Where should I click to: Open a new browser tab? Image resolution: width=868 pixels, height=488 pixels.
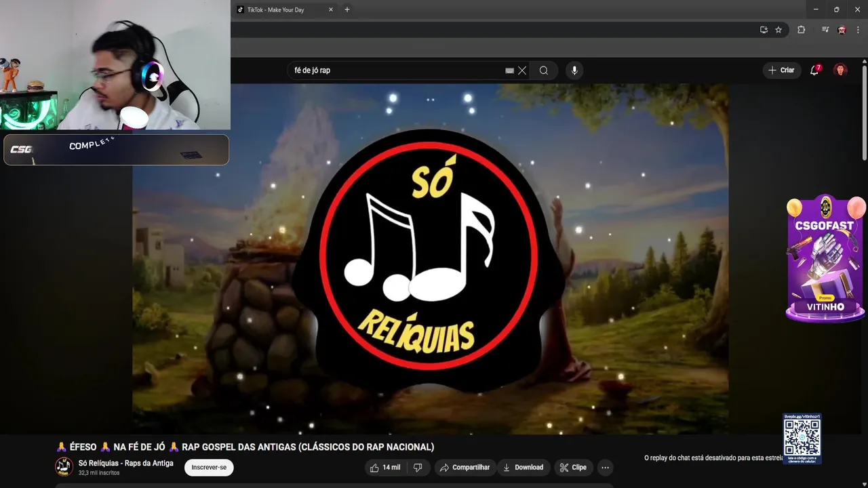click(x=347, y=9)
